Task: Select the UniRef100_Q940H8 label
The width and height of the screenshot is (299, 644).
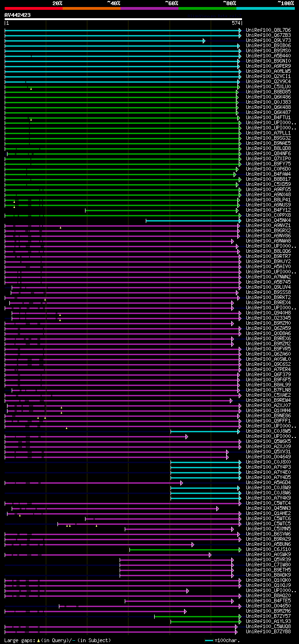Action: tap(268, 313)
